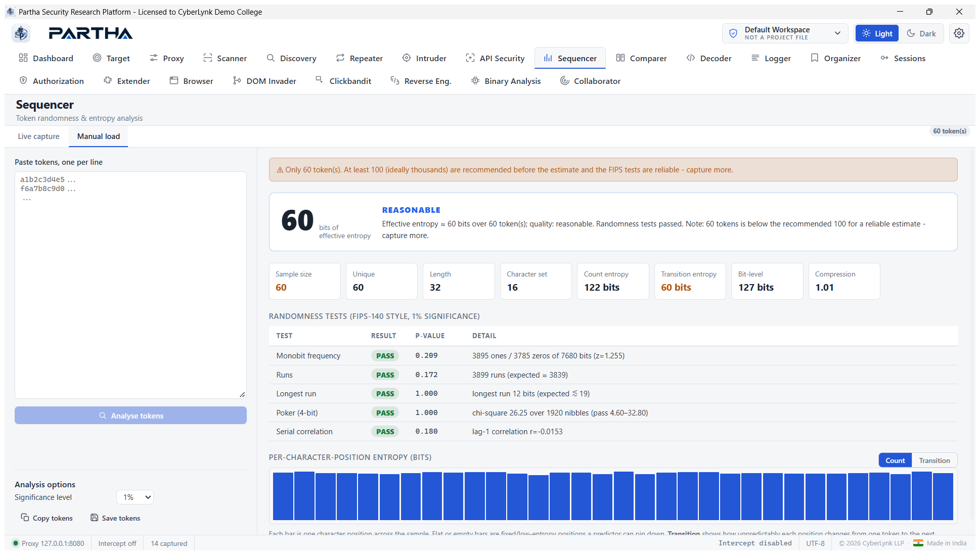Click the first entropy bar in chart
Image resolution: width=980 pixels, height=555 pixels.
(x=283, y=496)
